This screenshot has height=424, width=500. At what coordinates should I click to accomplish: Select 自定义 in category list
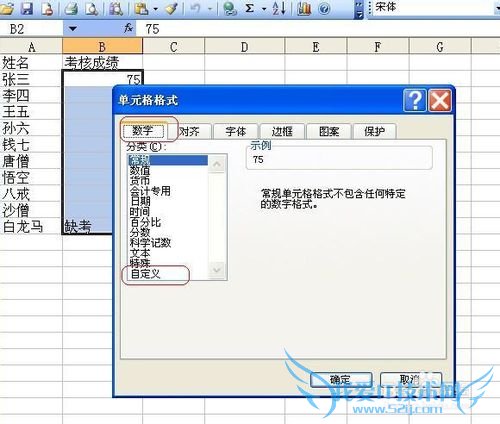168,274
